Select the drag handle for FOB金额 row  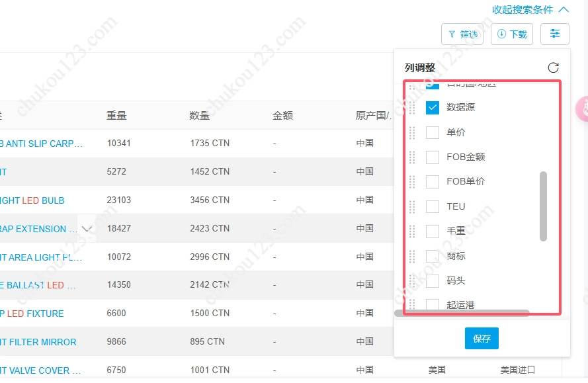click(x=412, y=157)
